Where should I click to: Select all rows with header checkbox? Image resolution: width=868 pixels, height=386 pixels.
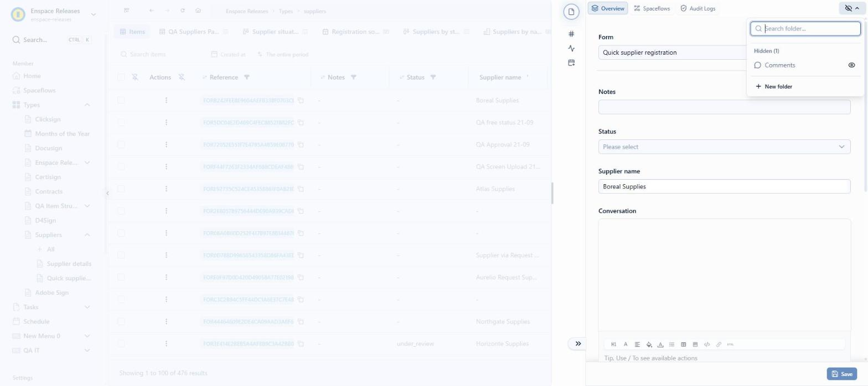121,77
